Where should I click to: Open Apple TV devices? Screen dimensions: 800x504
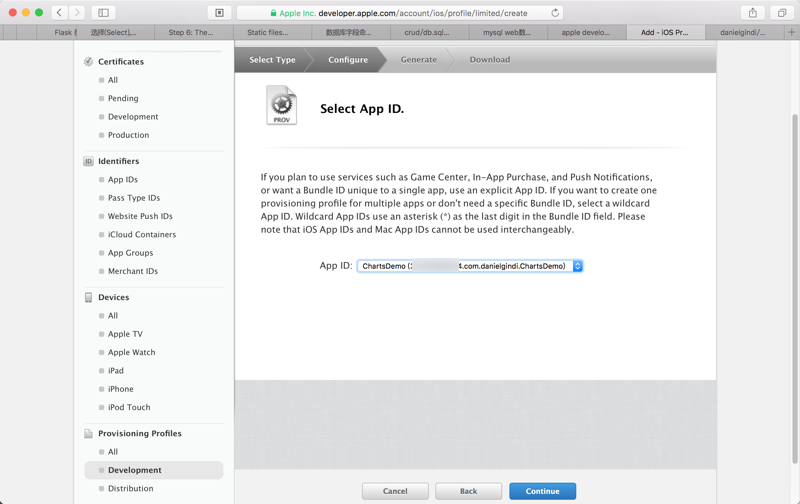[x=125, y=334]
